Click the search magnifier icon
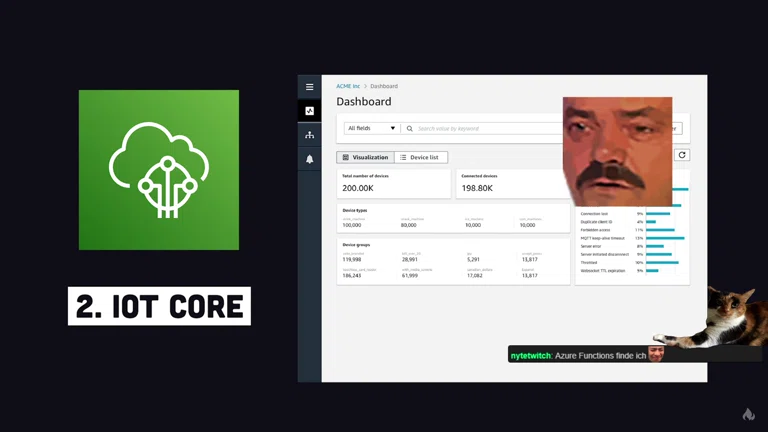This screenshot has height=432, width=768. point(409,129)
